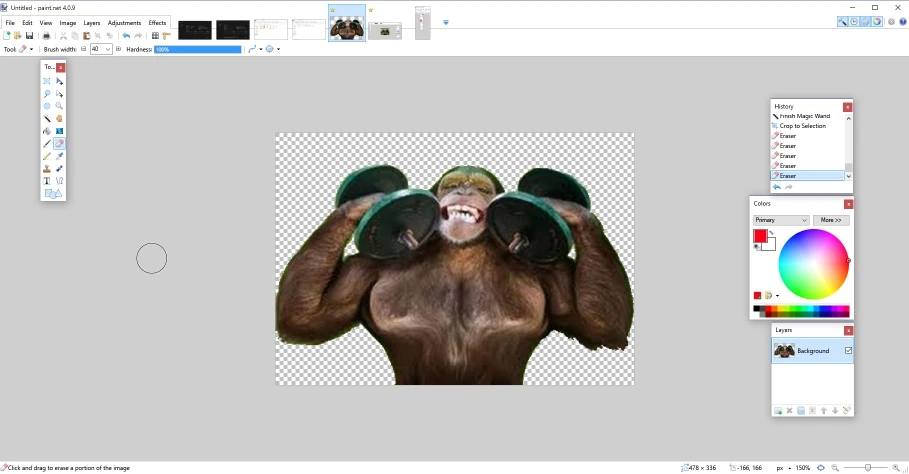Click the History scroll down arrow
909x474 pixels.
(x=849, y=176)
